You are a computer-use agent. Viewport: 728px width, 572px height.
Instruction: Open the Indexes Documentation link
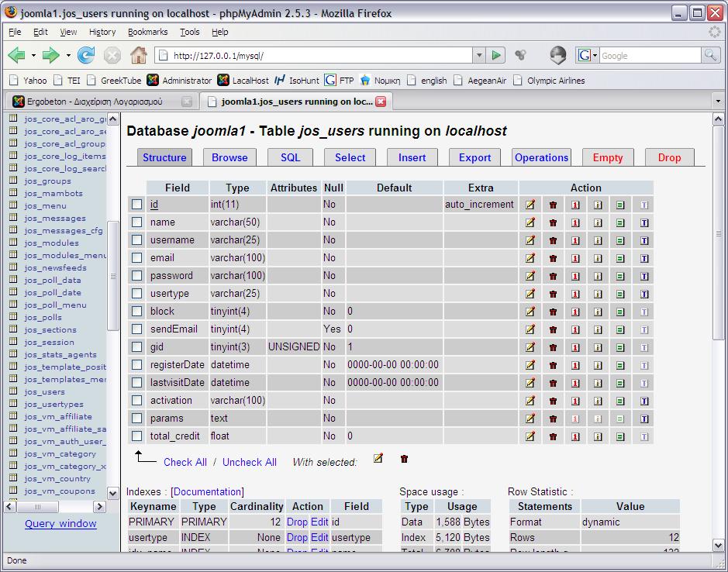point(207,491)
